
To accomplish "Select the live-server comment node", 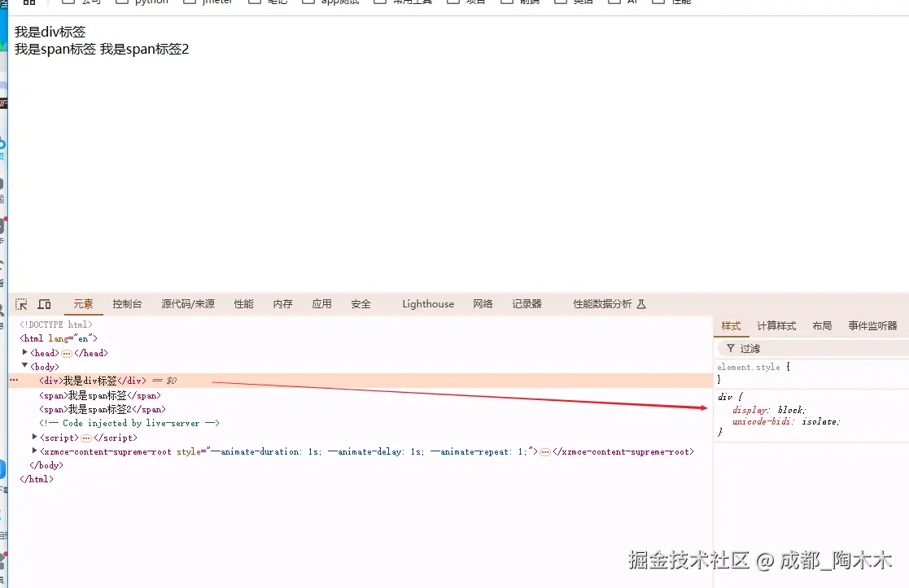I will point(129,424).
